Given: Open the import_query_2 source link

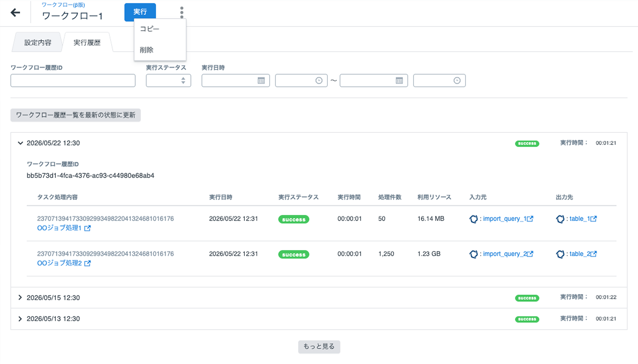Looking at the screenshot, I should click(x=505, y=254).
